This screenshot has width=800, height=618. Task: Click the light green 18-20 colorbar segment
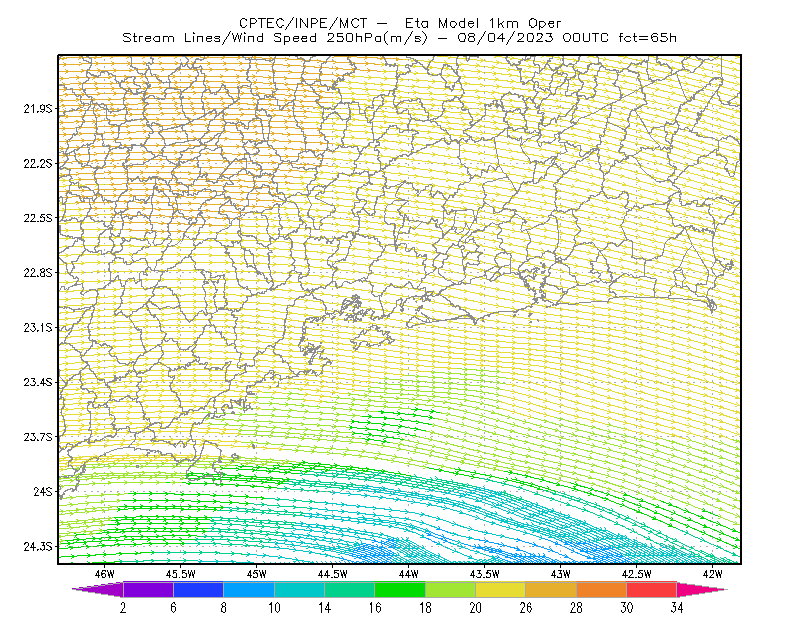coord(450,589)
